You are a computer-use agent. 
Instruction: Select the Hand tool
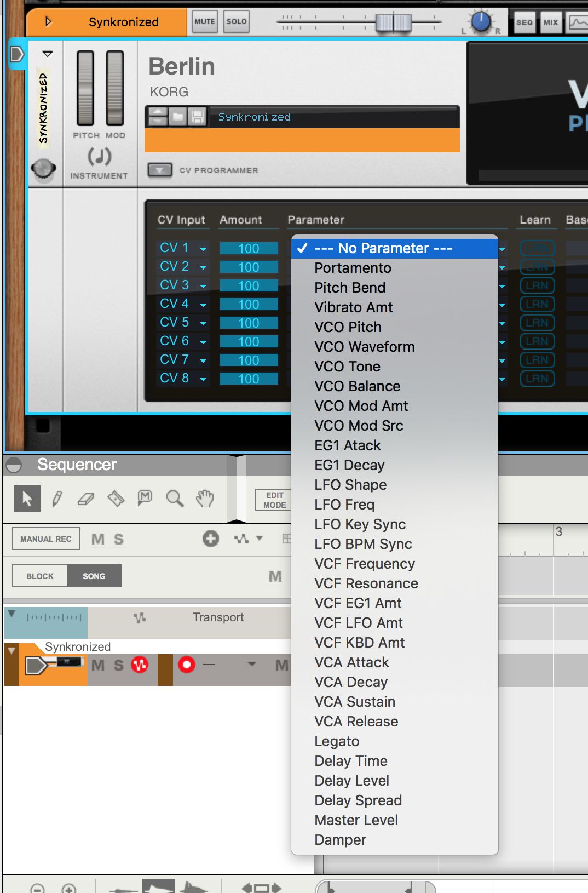tap(205, 499)
